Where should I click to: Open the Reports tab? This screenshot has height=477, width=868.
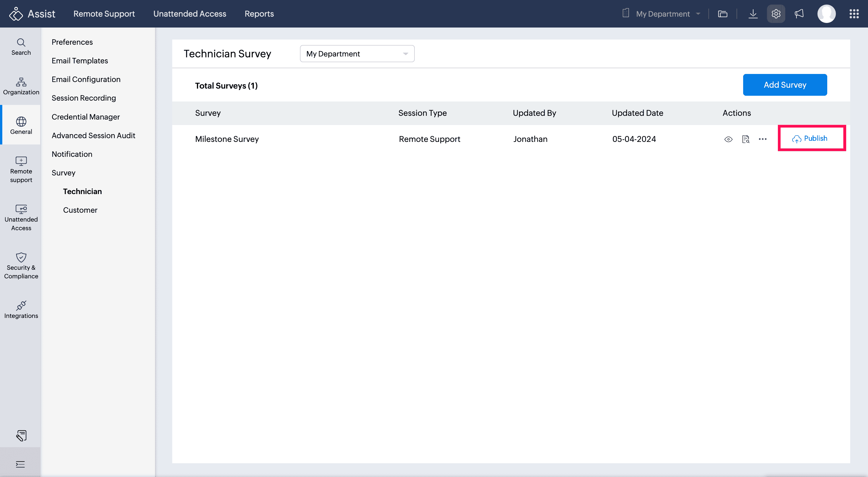pos(259,14)
